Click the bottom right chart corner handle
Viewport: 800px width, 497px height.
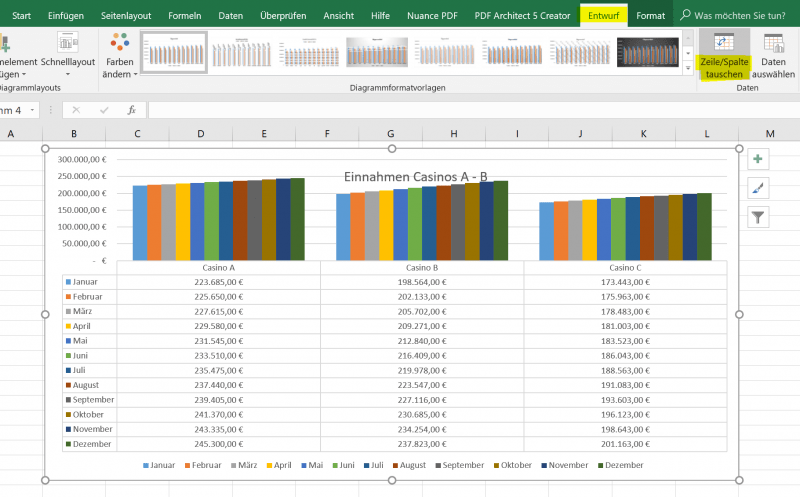[739, 480]
